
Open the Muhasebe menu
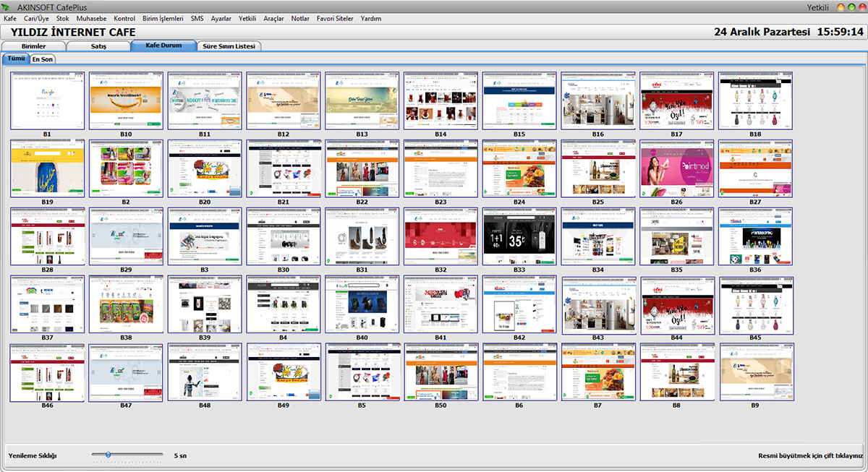point(91,19)
